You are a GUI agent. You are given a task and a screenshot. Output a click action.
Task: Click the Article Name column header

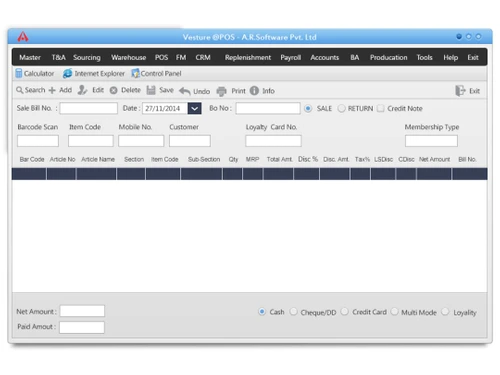click(x=98, y=159)
